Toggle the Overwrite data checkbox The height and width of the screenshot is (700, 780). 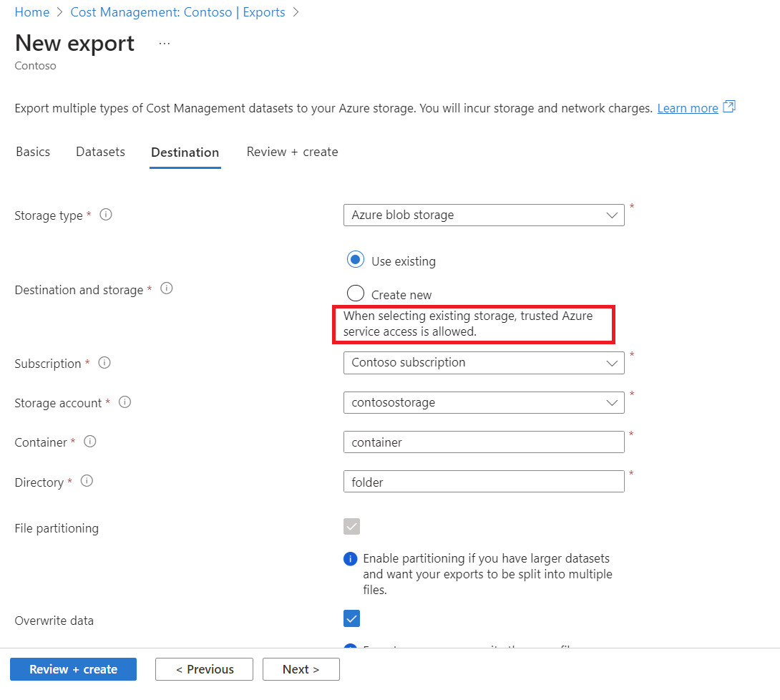[x=351, y=618]
